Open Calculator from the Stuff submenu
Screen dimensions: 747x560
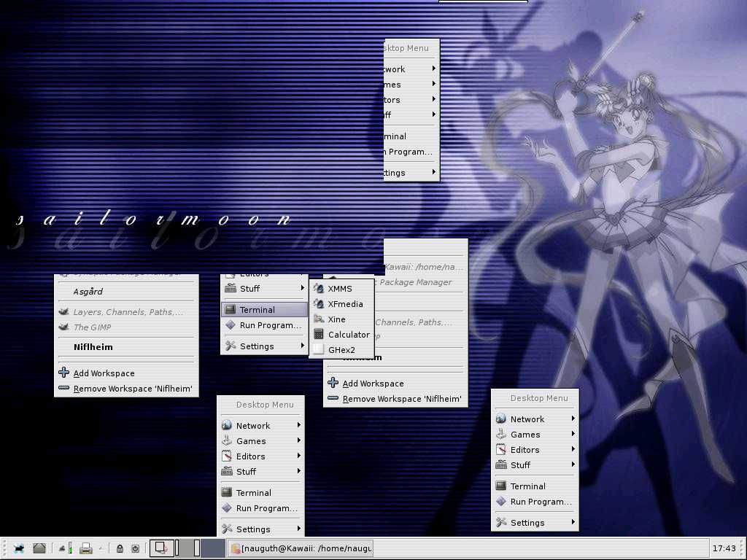(x=348, y=335)
